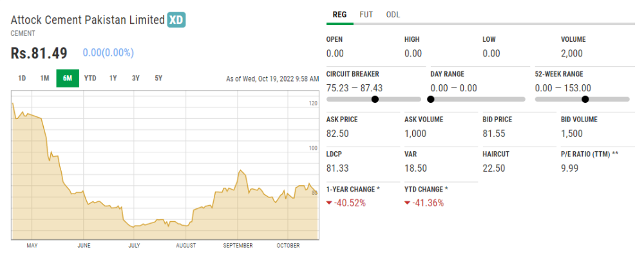Click the JULY label on chart axis
The height and width of the screenshot is (254, 644).
(135, 246)
